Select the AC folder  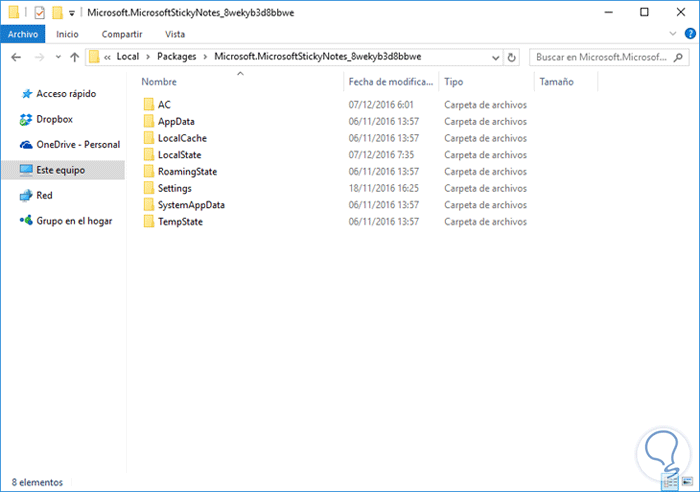point(164,105)
